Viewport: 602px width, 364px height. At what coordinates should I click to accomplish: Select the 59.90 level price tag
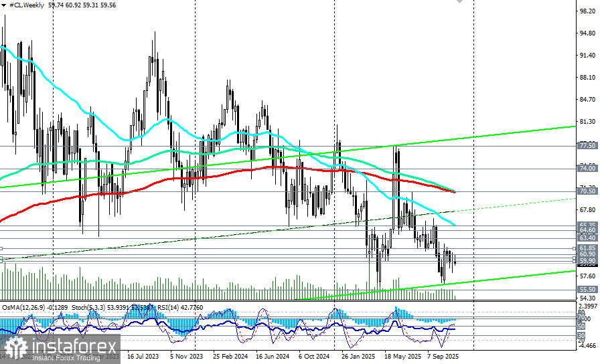click(587, 261)
